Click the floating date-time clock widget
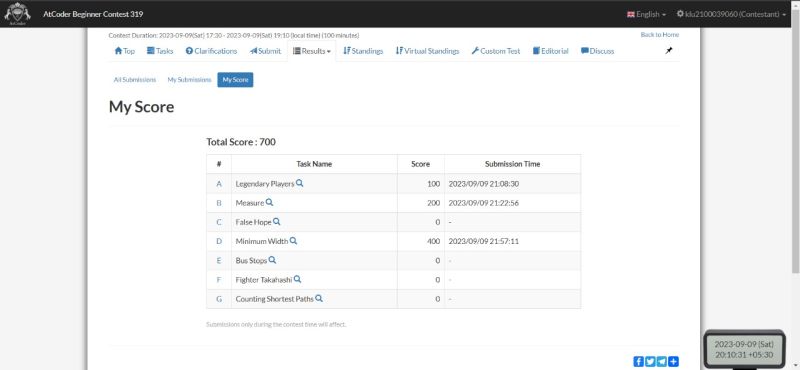This screenshot has width=800, height=370. [x=744, y=350]
